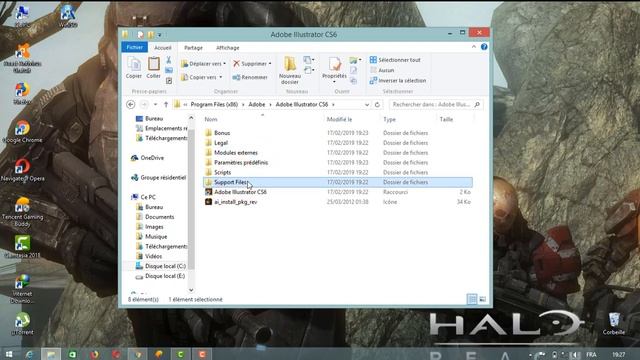Go up one folder level
Image resolution: width=640 pixels, height=360 pixels.
[166, 104]
